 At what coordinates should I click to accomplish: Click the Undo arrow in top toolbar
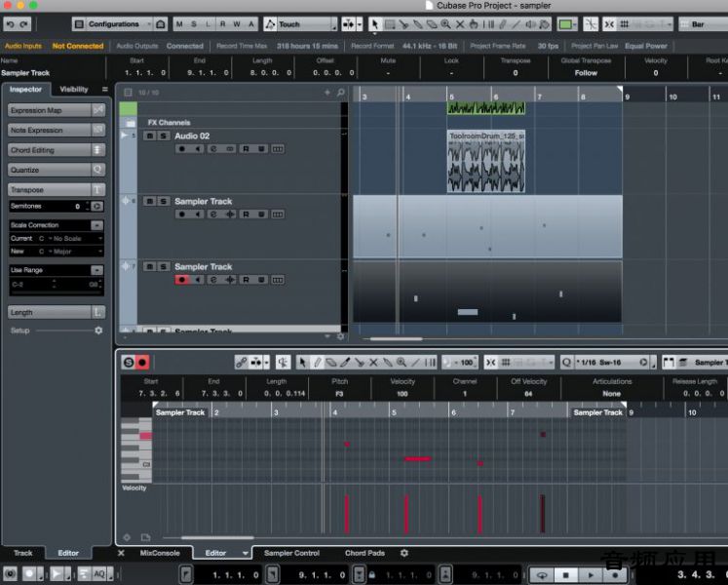(x=11, y=24)
